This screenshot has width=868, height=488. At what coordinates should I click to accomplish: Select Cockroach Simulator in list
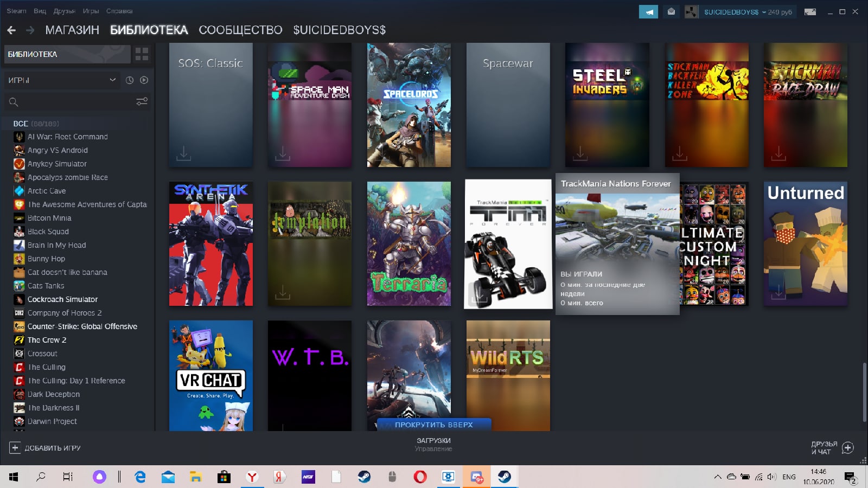click(x=63, y=299)
